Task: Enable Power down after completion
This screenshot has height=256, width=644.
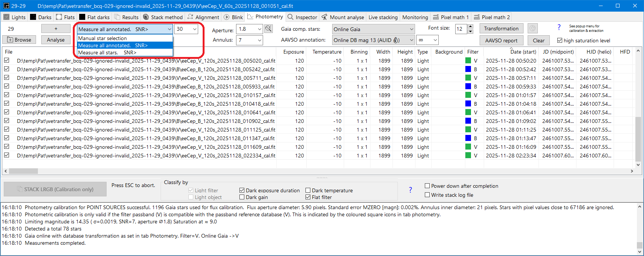Action: 427,186
